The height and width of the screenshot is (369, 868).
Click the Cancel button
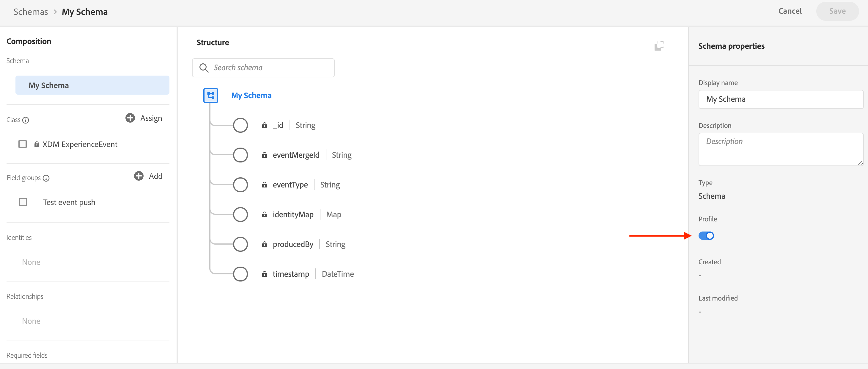(x=790, y=11)
